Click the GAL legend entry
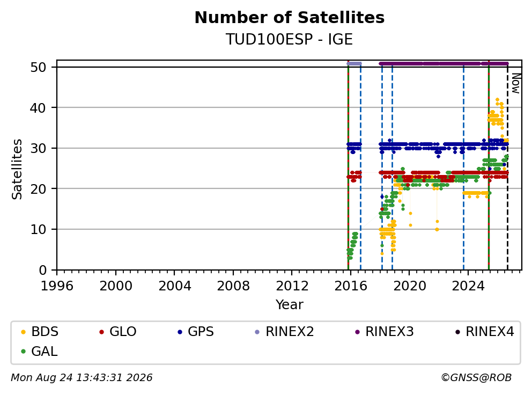The width and height of the screenshot is (532, 394). [x=39, y=351]
